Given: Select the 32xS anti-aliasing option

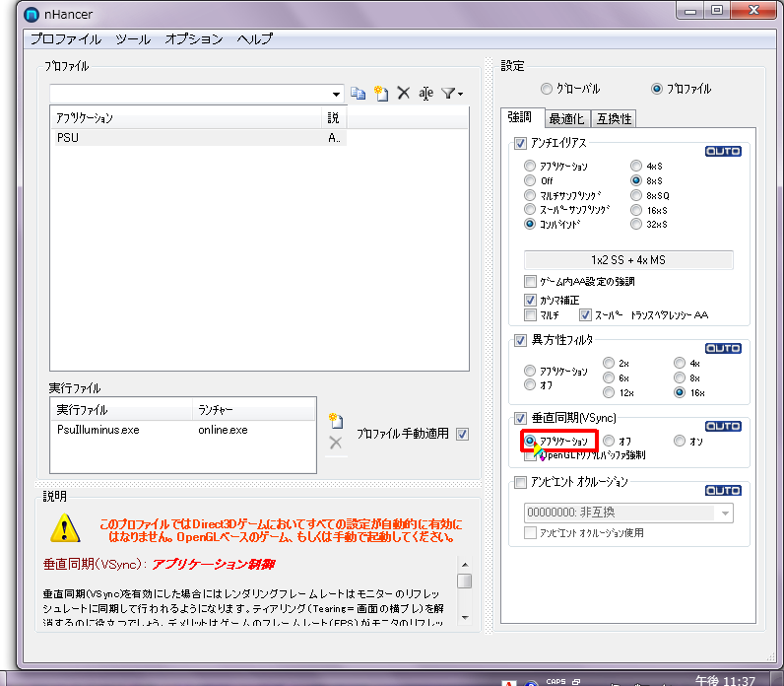Looking at the screenshot, I should pos(636,224).
